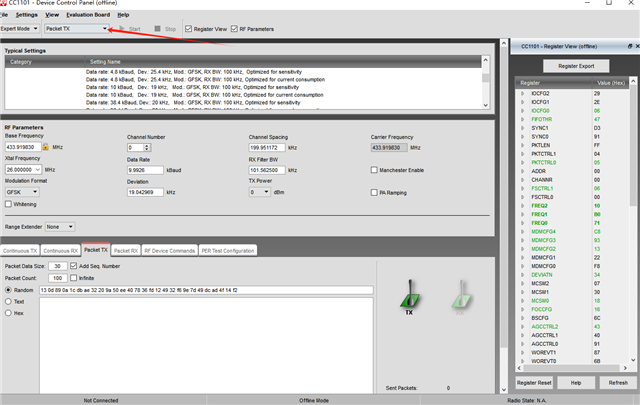Click the Channel Spacing input field

(267, 147)
